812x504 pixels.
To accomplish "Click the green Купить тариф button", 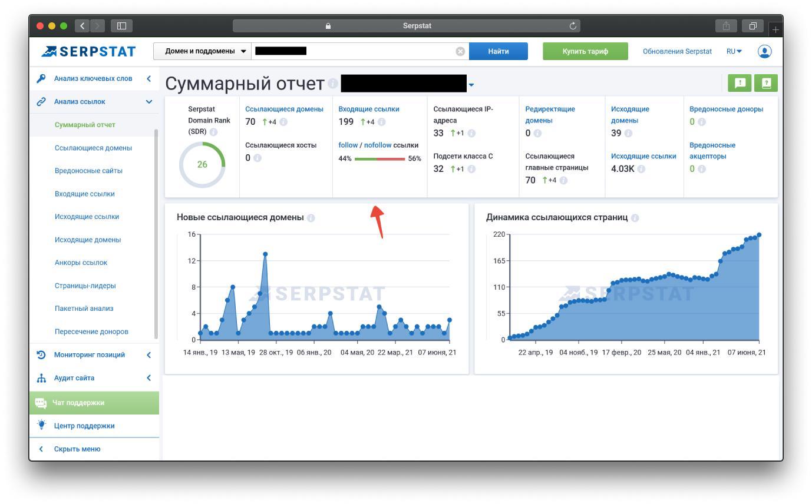I will [x=585, y=51].
